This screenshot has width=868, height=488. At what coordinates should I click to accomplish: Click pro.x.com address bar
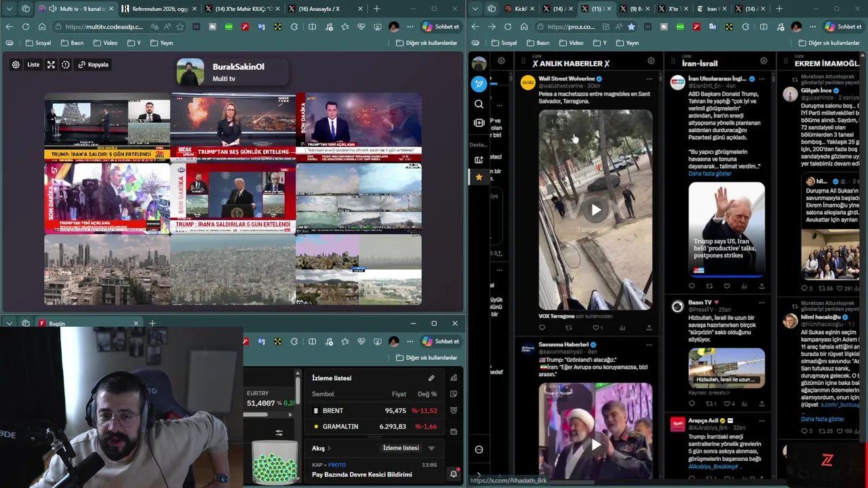[x=571, y=26]
